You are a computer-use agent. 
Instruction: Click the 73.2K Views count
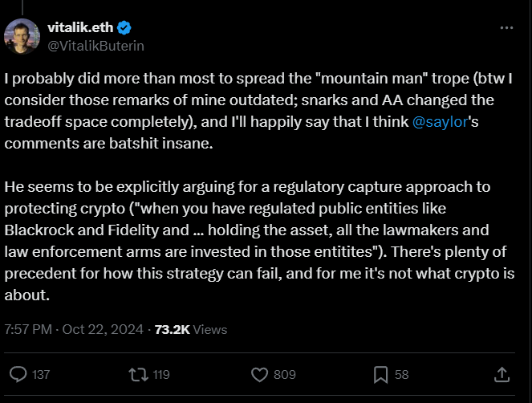tap(190, 329)
